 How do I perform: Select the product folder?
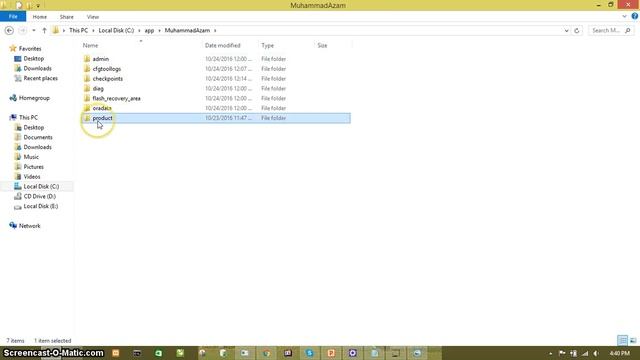coord(102,118)
